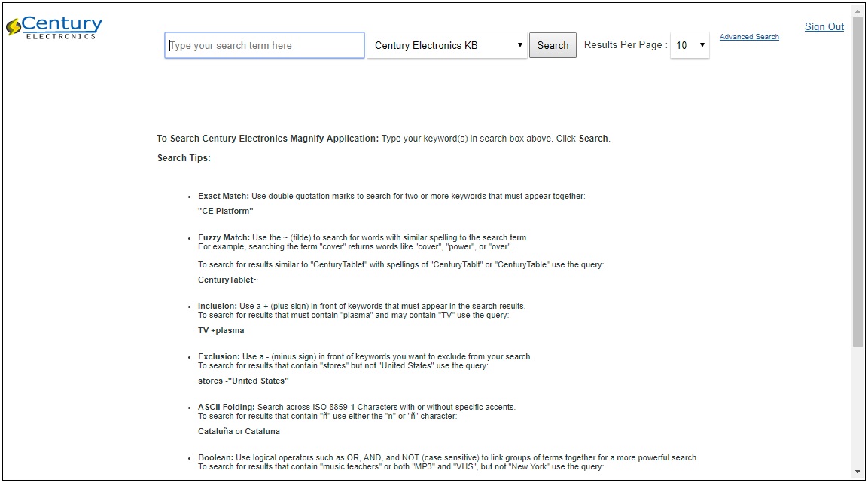Click the stores -"United States" example
The height and width of the screenshot is (483, 868).
243,381
